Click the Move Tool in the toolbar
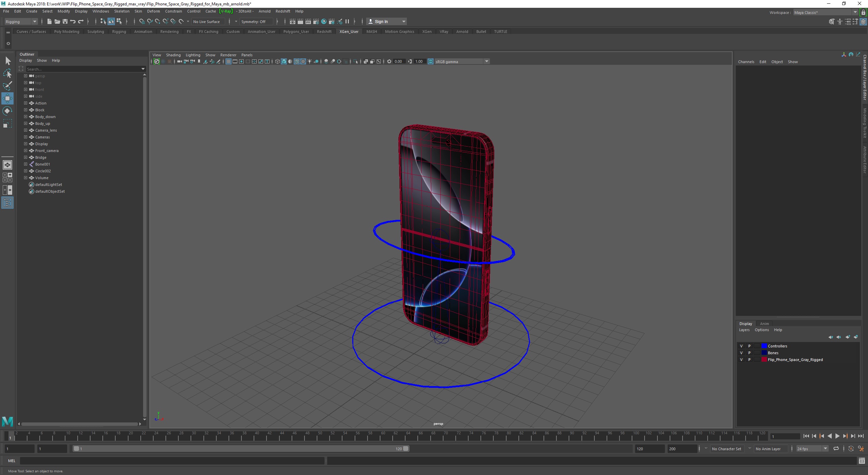The width and height of the screenshot is (868, 475). point(8,98)
